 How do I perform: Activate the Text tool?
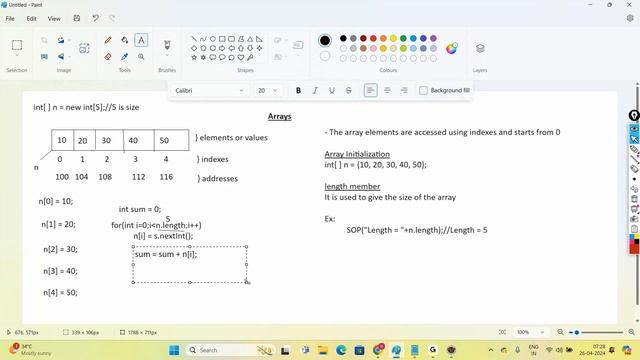pos(141,40)
